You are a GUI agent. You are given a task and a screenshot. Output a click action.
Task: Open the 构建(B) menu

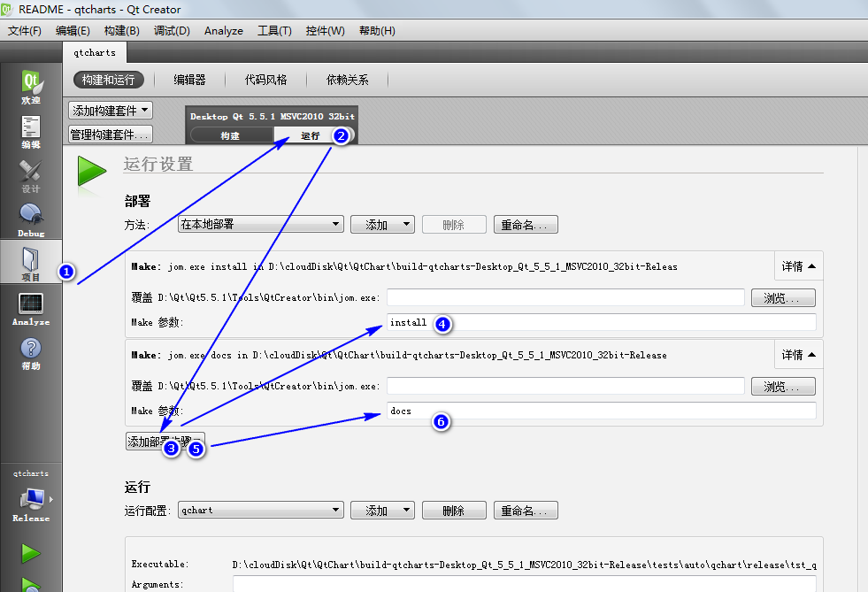point(121,31)
